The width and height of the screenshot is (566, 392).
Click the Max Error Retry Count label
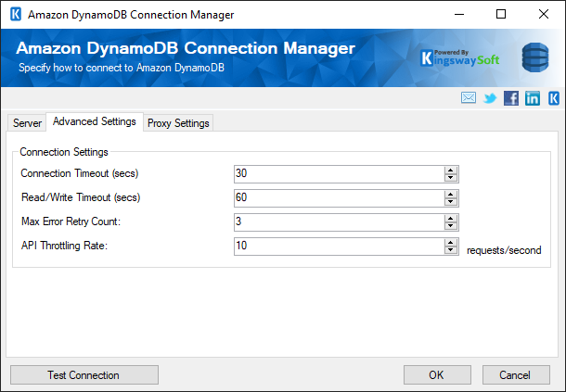coord(71,221)
